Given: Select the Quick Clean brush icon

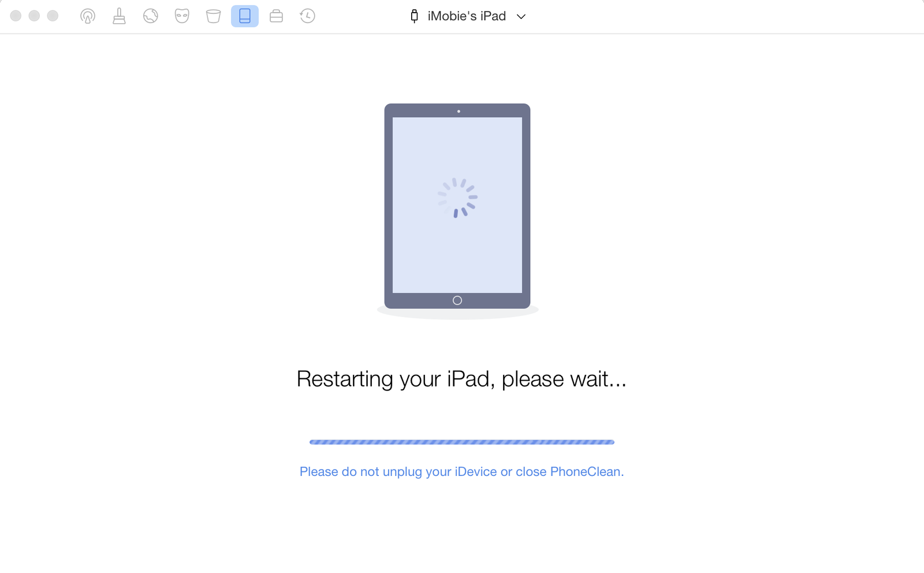Looking at the screenshot, I should [x=119, y=16].
